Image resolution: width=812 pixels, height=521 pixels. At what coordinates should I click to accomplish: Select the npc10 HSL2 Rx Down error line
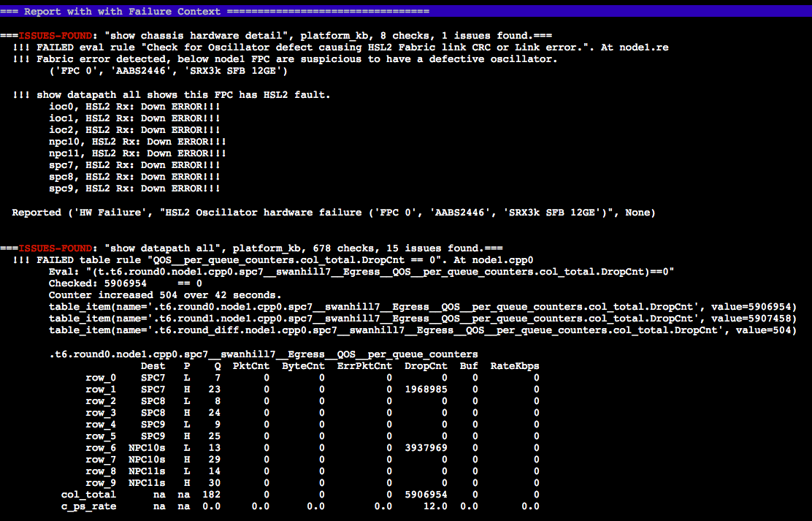pos(137,142)
